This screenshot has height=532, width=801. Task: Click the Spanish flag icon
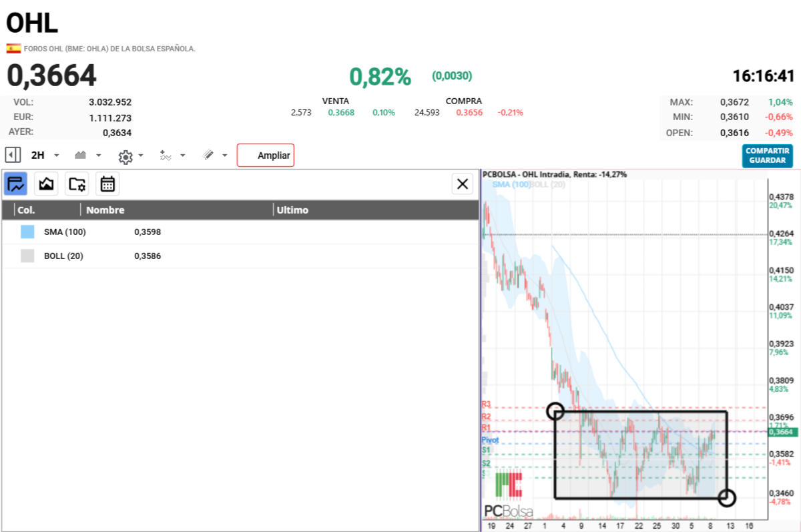[x=13, y=48]
